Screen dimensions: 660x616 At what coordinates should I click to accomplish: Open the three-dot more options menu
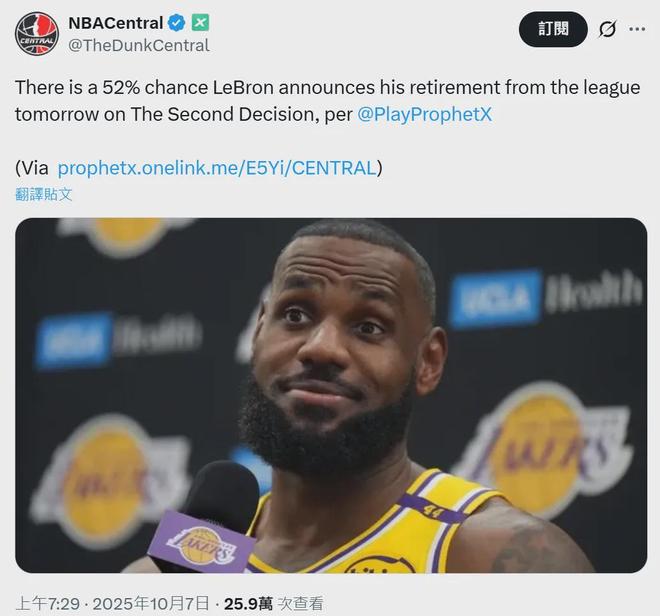(637, 30)
